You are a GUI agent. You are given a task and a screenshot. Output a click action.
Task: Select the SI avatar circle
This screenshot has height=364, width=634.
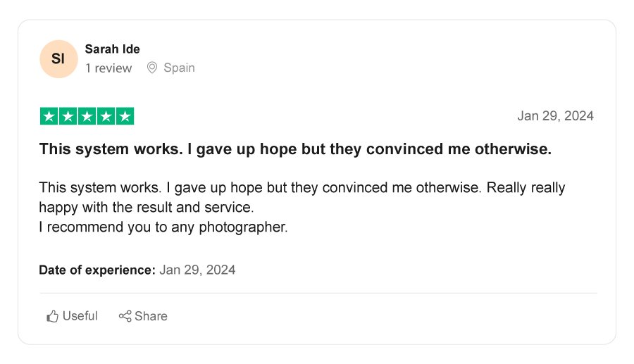click(x=58, y=59)
